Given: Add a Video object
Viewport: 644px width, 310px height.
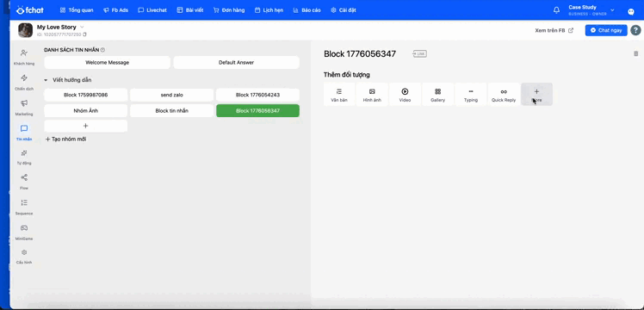Looking at the screenshot, I should [405, 95].
